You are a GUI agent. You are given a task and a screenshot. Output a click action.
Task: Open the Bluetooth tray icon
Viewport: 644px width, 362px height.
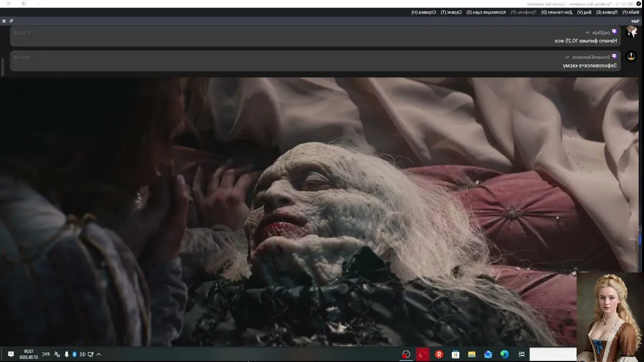click(x=74, y=354)
